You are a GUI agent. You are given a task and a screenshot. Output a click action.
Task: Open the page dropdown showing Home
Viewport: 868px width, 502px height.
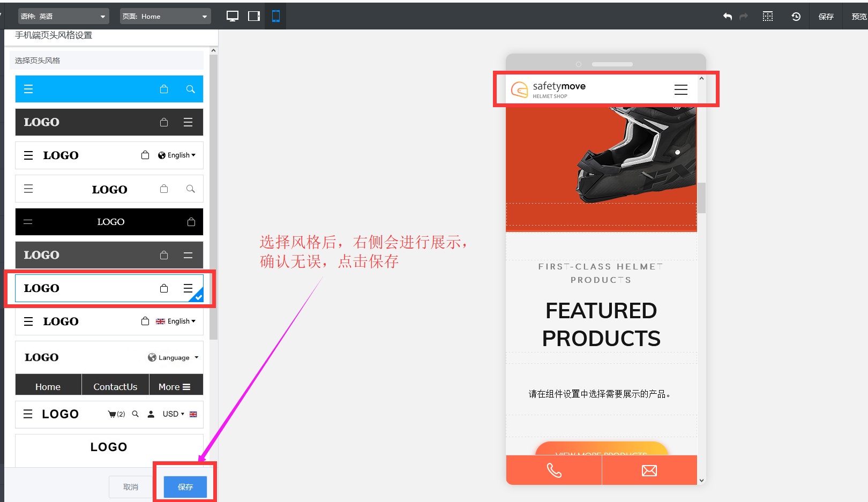(165, 17)
